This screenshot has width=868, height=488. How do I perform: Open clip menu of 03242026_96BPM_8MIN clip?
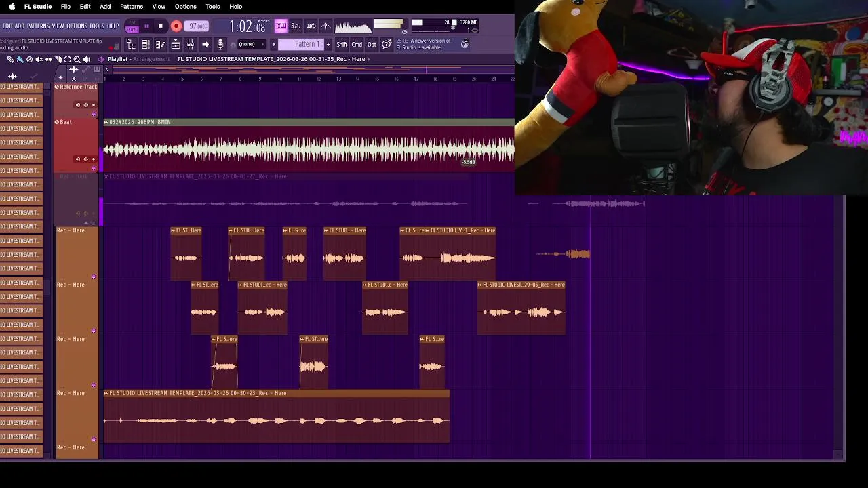[x=106, y=122]
